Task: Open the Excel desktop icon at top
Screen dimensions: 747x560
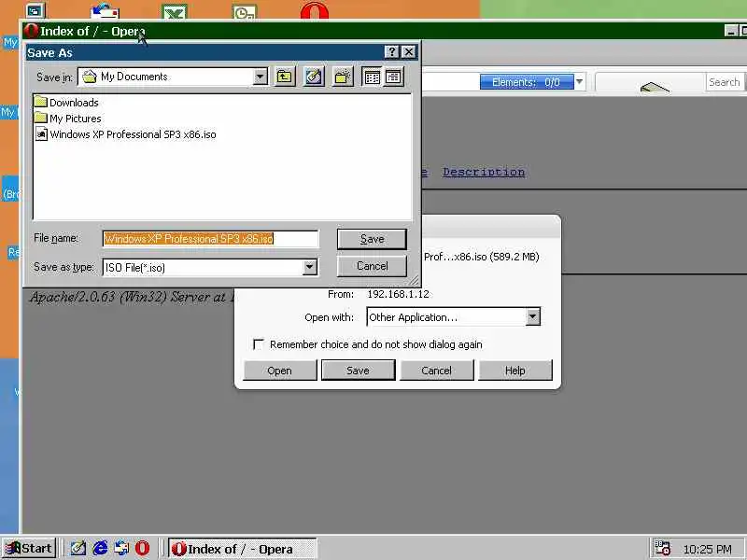Action: point(175,11)
